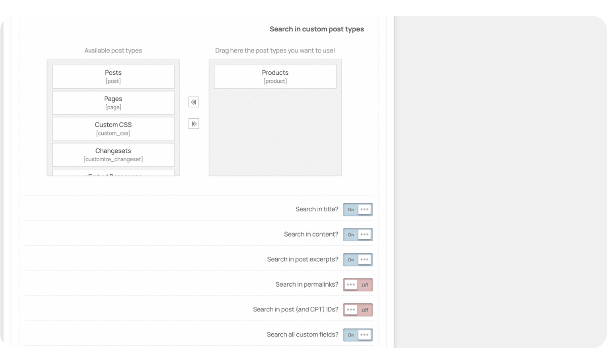
Task: Select the Changesets post type item
Action: pos(113,155)
